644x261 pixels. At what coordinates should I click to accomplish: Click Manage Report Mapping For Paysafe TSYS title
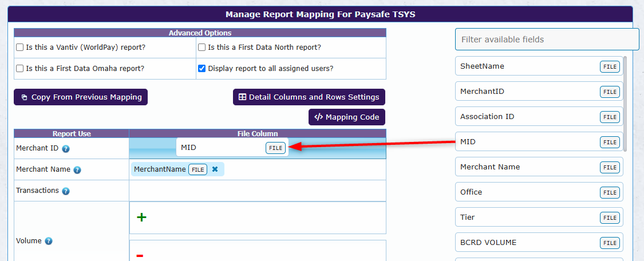321,15
